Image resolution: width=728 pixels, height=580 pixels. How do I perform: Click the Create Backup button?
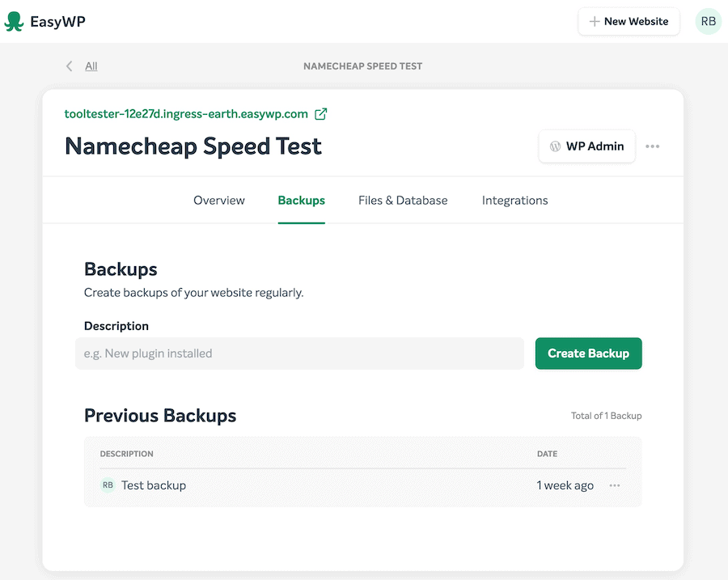click(x=588, y=354)
